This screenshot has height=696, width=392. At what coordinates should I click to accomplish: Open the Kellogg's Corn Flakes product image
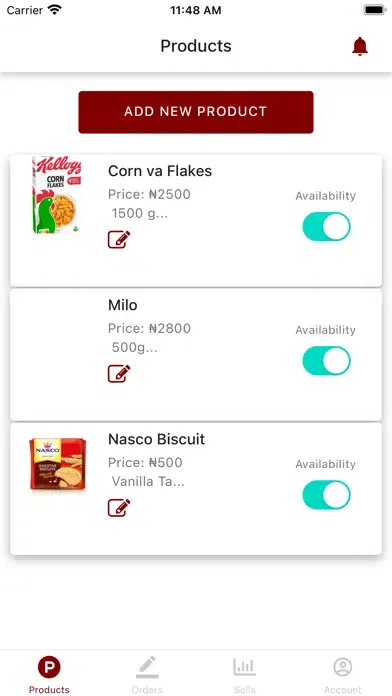(x=57, y=195)
